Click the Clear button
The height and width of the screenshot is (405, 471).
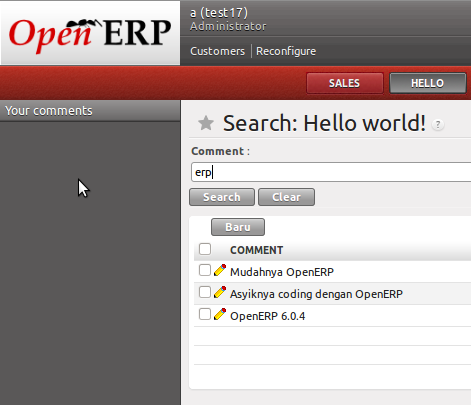(286, 197)
